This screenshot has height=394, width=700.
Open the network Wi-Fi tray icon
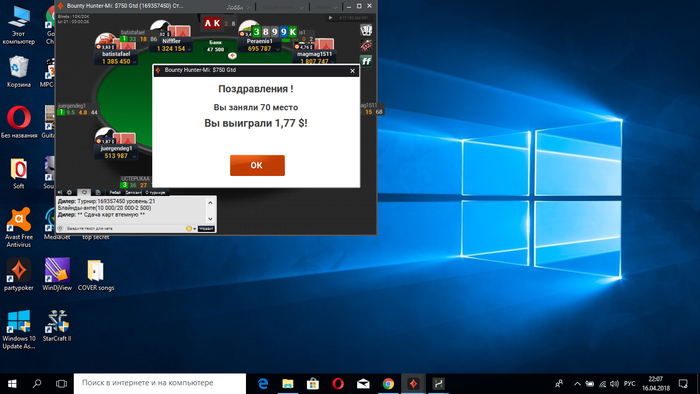602,384
